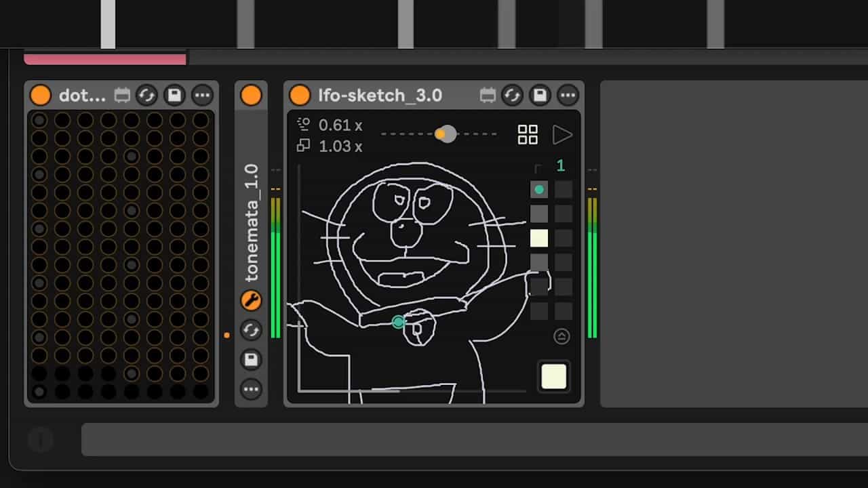
Task: Save the lfo-sketch_3.0 preset
Action: (540, 96)
